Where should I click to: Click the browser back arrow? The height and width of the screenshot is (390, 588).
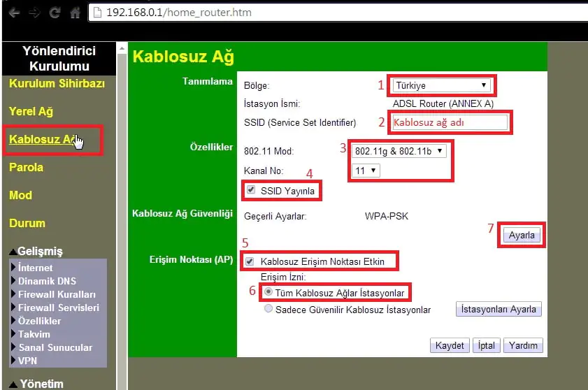tap(14, 13)
